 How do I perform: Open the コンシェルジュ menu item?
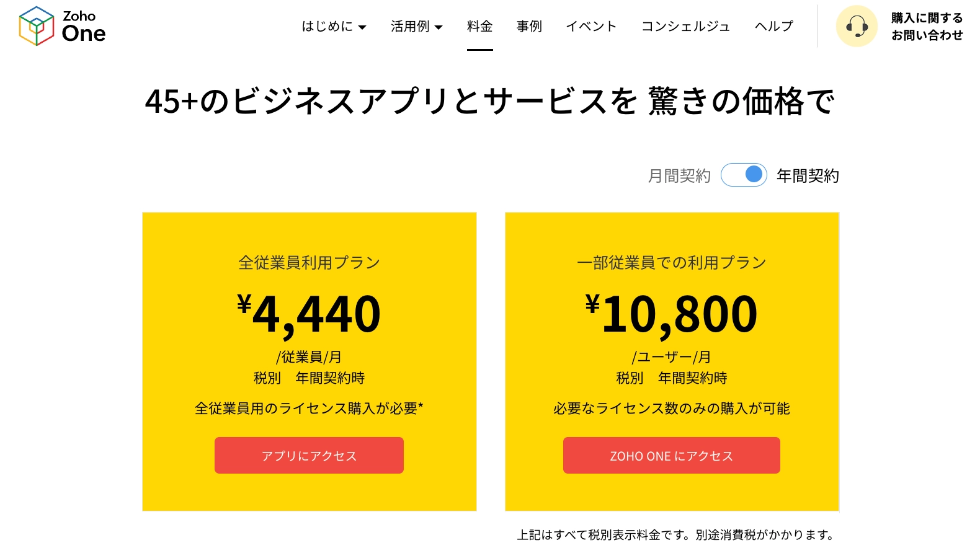point(685,26)
